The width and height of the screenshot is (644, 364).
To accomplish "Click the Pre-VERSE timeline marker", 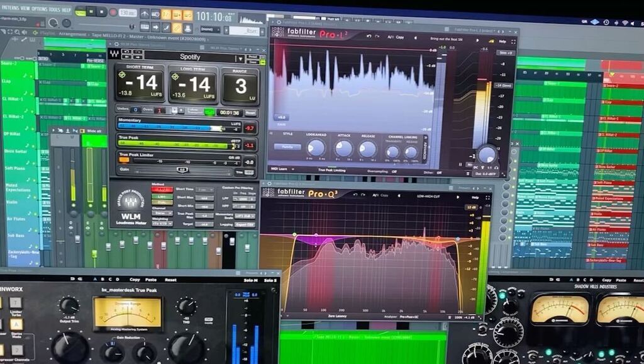I will (96, 60).
